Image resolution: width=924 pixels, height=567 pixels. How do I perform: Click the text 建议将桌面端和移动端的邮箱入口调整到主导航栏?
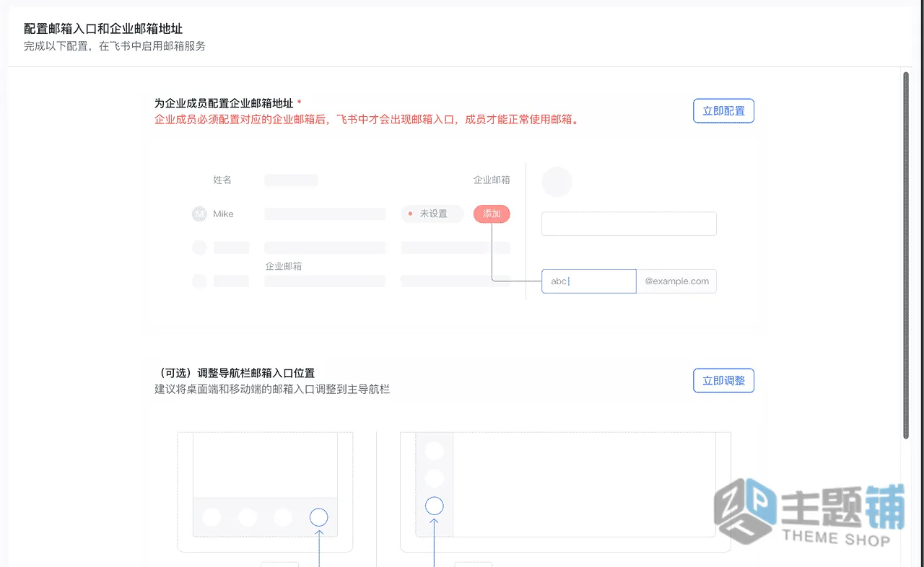272,390
